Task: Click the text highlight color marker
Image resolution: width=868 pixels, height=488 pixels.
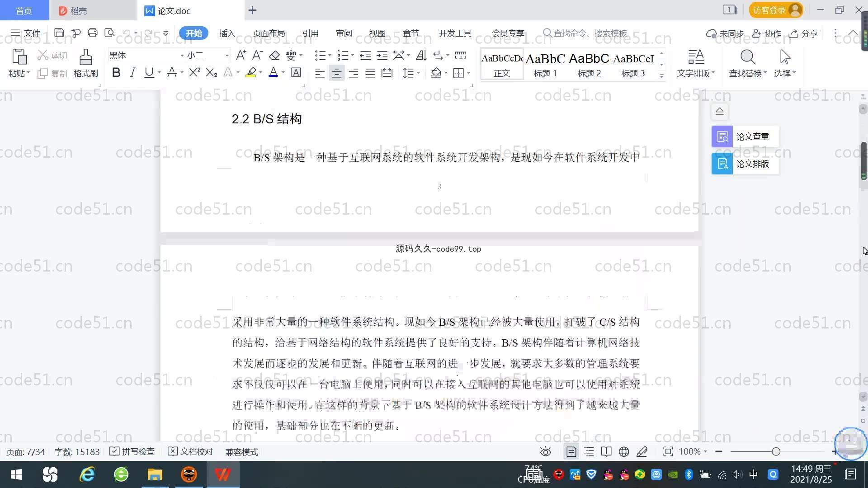Action: tap(251, 73)
